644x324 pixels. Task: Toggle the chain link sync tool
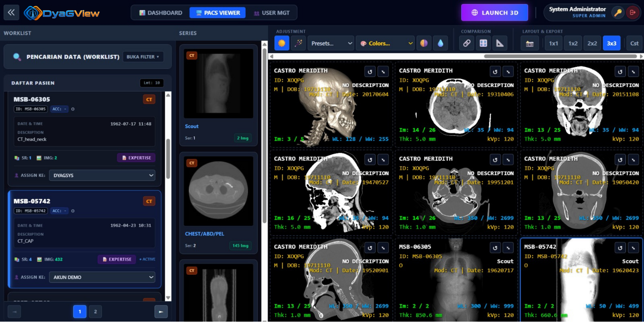(x=467, y=43)
